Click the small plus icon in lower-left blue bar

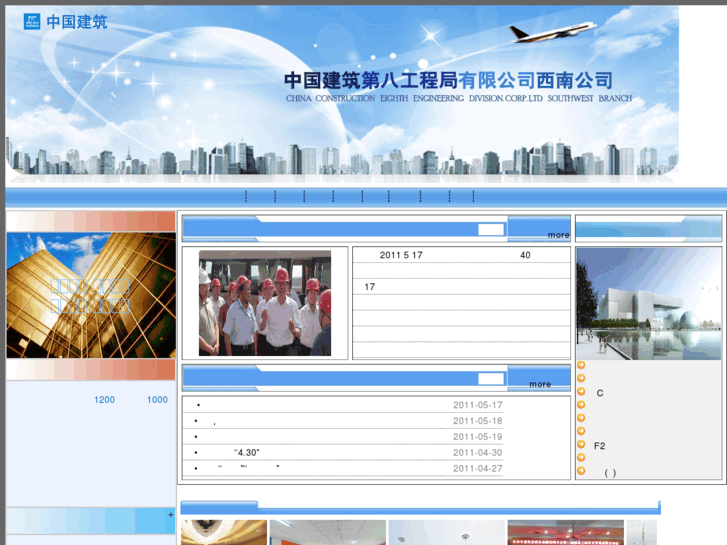(x=171, y=514)
